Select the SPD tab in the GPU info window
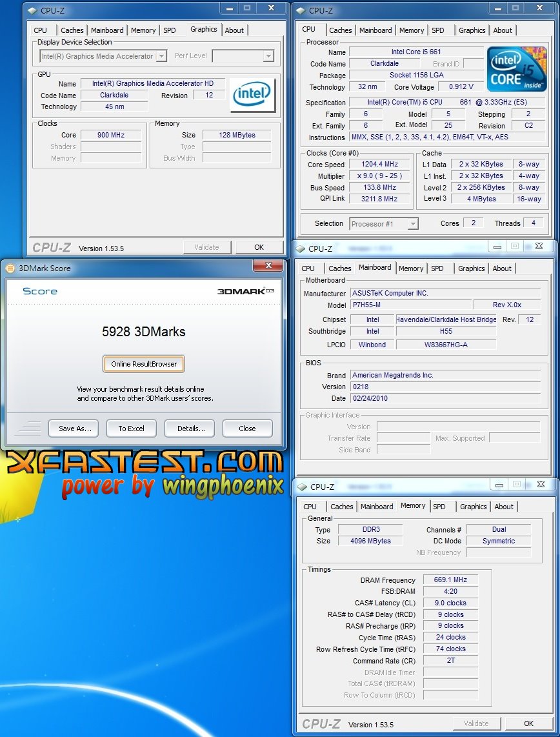This screenshot has width=560, height=737. [170, 30]
